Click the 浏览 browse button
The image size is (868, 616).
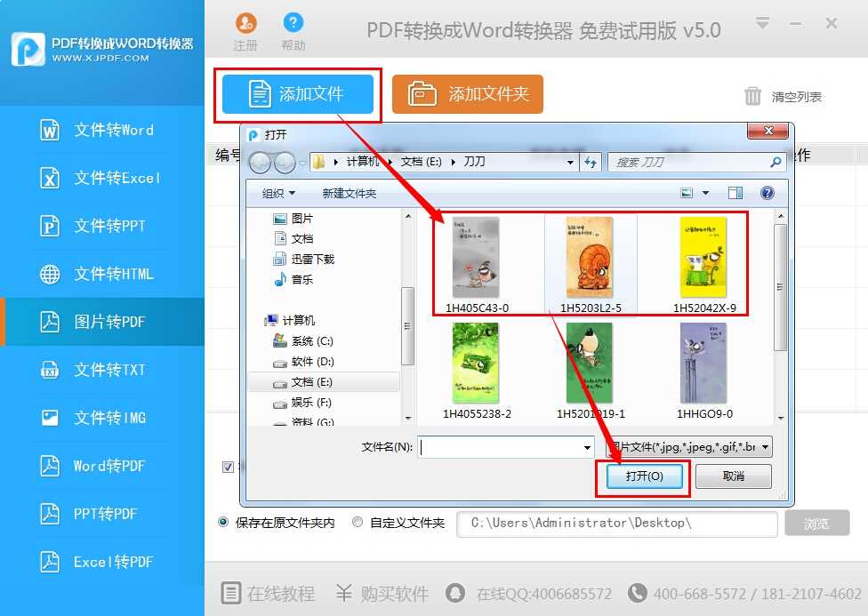pos(816,523)
